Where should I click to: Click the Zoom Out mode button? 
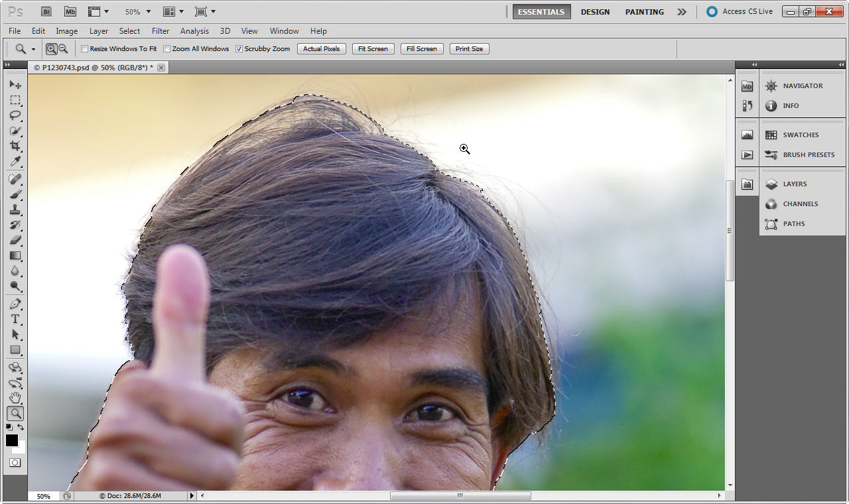(63, 48)
